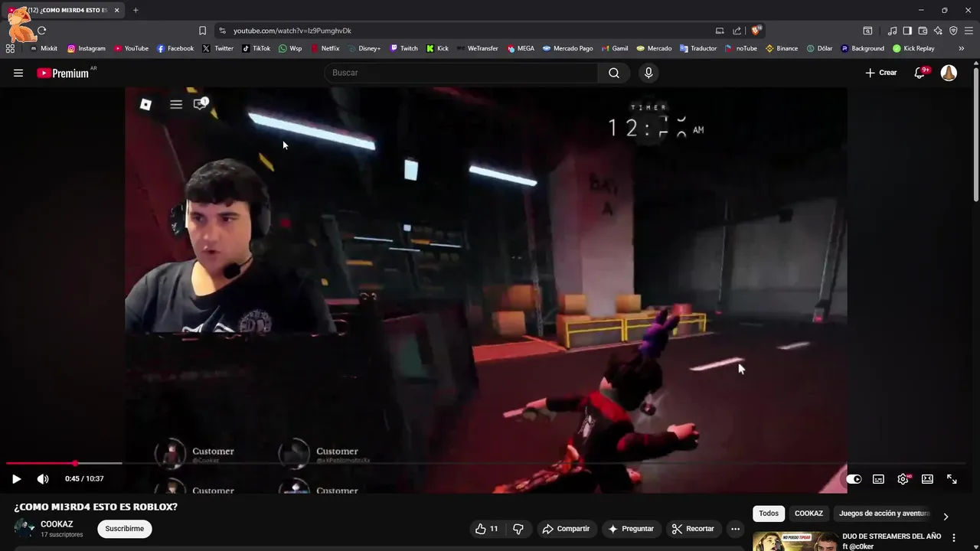980x551 pixels.
Task: Open the apps grid in bookmarks bar
Action: [x=10, y=48]
